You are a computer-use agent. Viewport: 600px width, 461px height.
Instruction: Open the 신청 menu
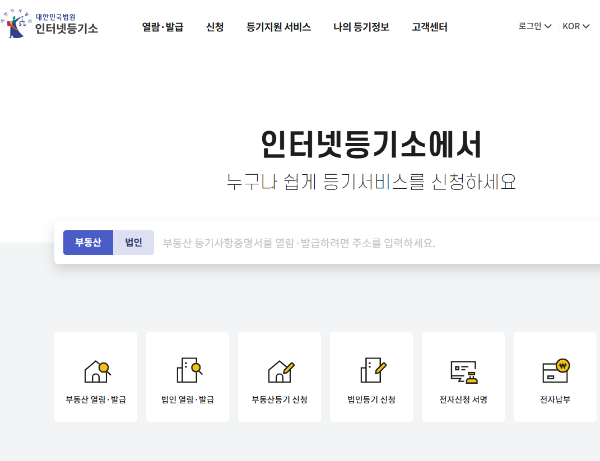[x=215, y=27]
